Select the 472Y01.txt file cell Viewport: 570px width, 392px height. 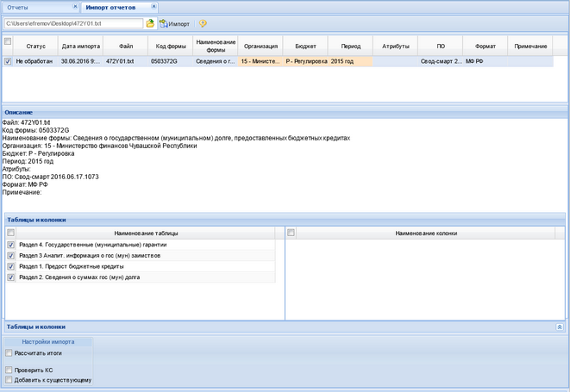pos(126,61)
